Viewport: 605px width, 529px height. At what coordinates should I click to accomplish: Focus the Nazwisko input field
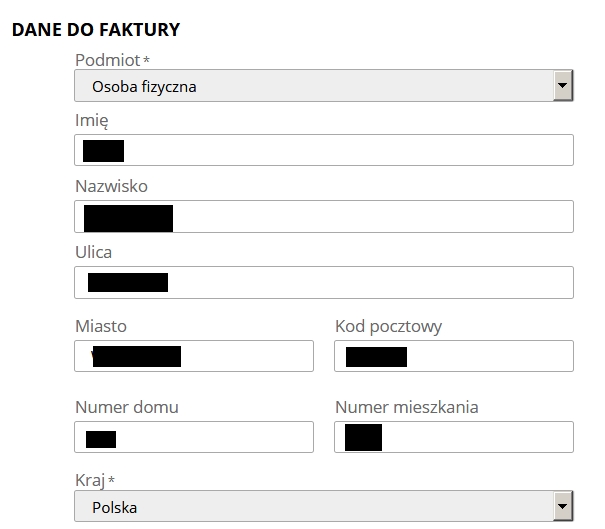[324, 216]
